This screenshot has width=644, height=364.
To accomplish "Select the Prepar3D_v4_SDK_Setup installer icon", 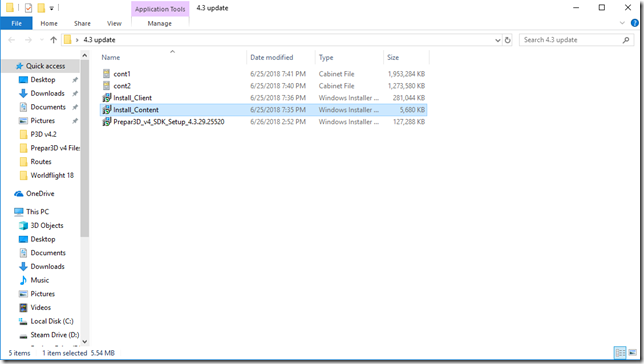I will (x=106, y=122).
